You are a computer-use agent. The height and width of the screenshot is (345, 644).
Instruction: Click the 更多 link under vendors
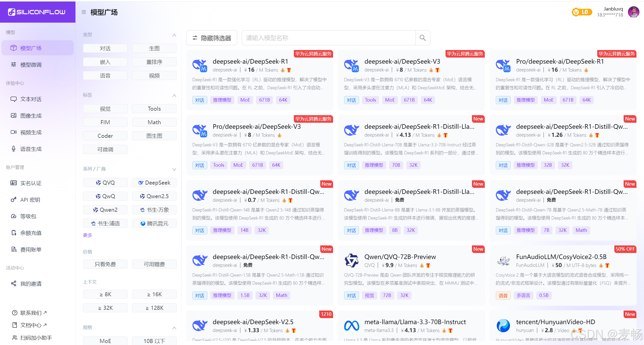(x=88, y=235)
